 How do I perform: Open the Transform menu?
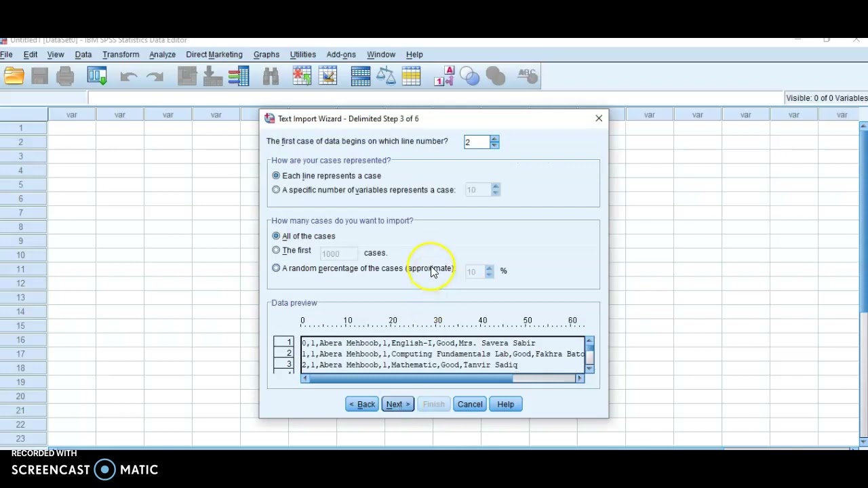click(x=121, y=54)
